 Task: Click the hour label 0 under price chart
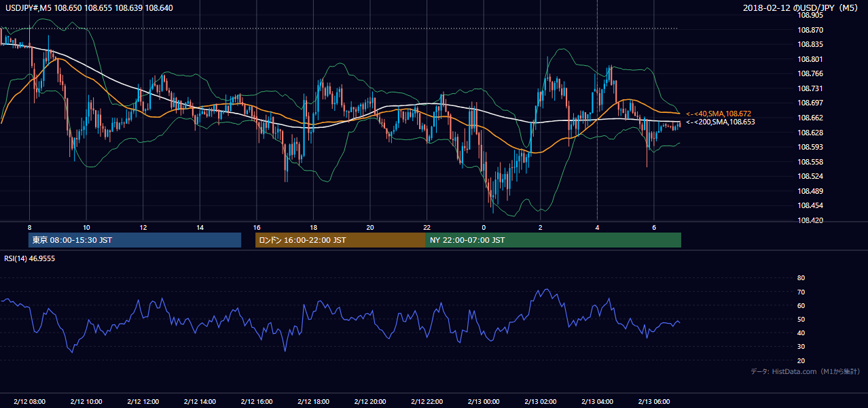pos(484,227)
